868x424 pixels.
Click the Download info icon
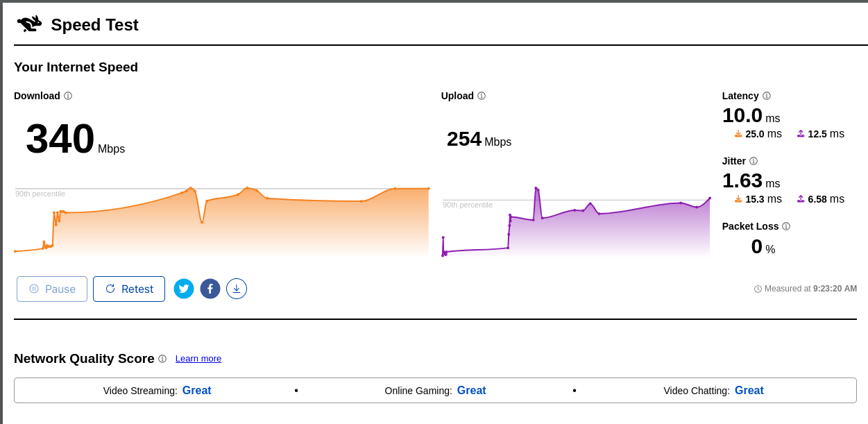(68, 96)
